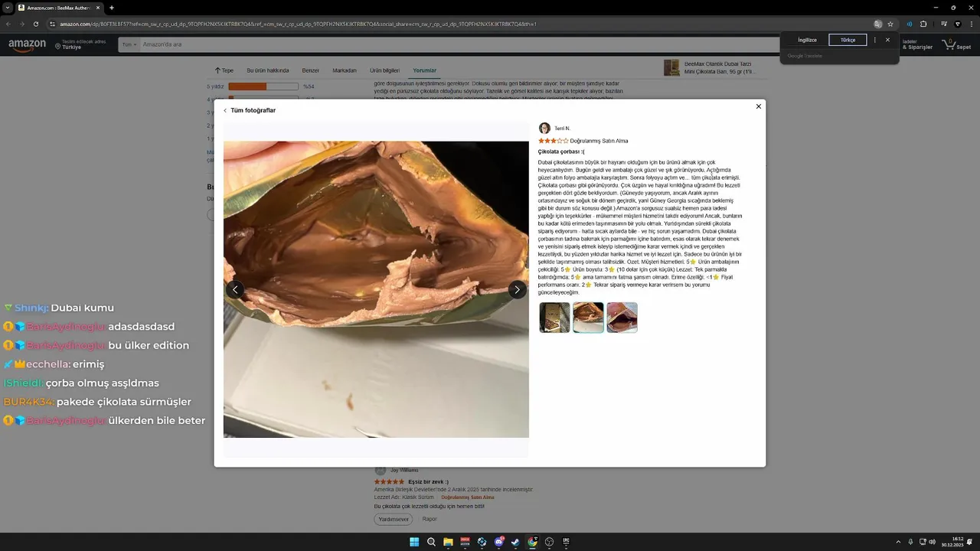Open Discord from the taskbar
The width and height of the screenshot is (980, 551).
click(x=498, y=542)
